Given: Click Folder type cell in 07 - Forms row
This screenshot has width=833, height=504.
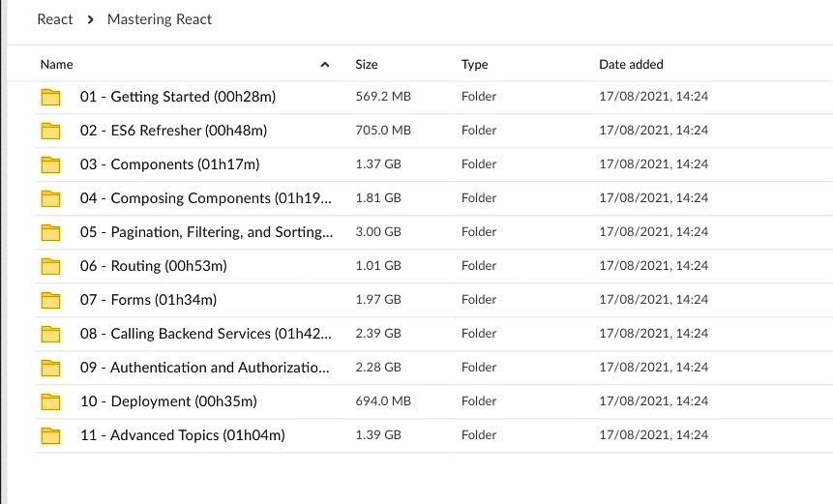Looking at the screenshot, I should (x=479, y=300).
